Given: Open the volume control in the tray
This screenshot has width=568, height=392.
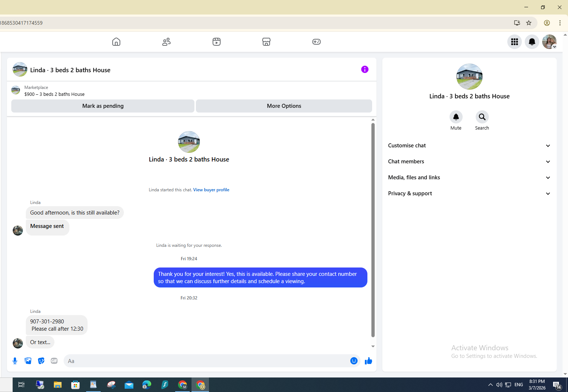Looking at the screenshot, I should (499, 385).
